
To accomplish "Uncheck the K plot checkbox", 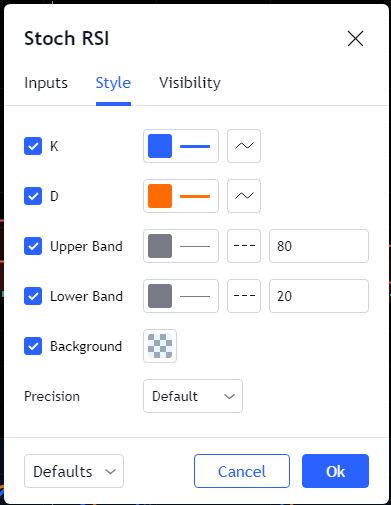I will coord(33,146).
